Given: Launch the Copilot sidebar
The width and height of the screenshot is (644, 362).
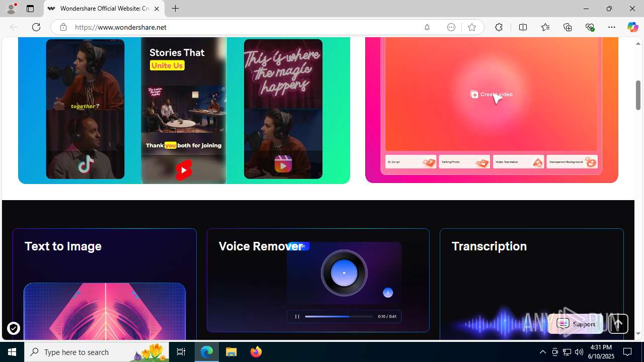Looking at the screenshot, I should [x=633, y=27].
